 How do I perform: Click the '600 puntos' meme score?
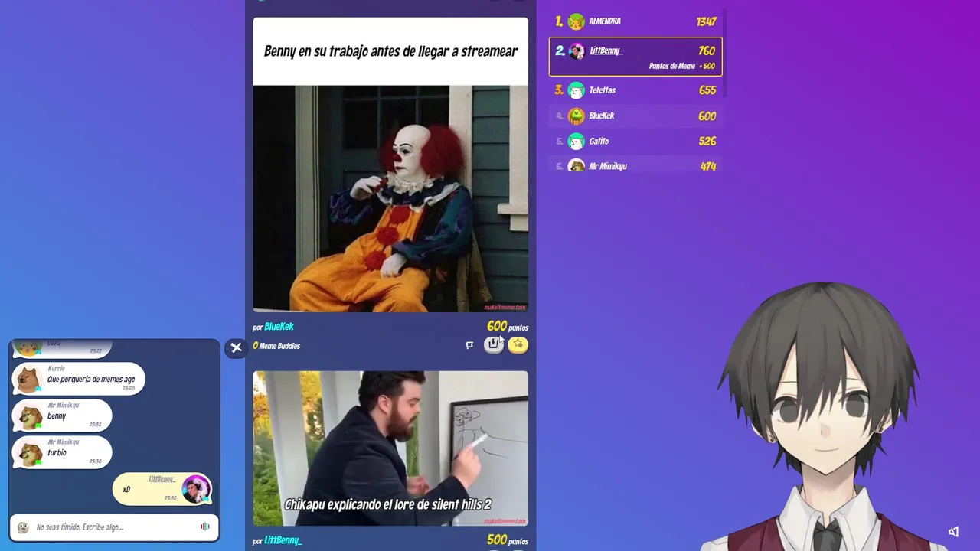coord(508,327)
